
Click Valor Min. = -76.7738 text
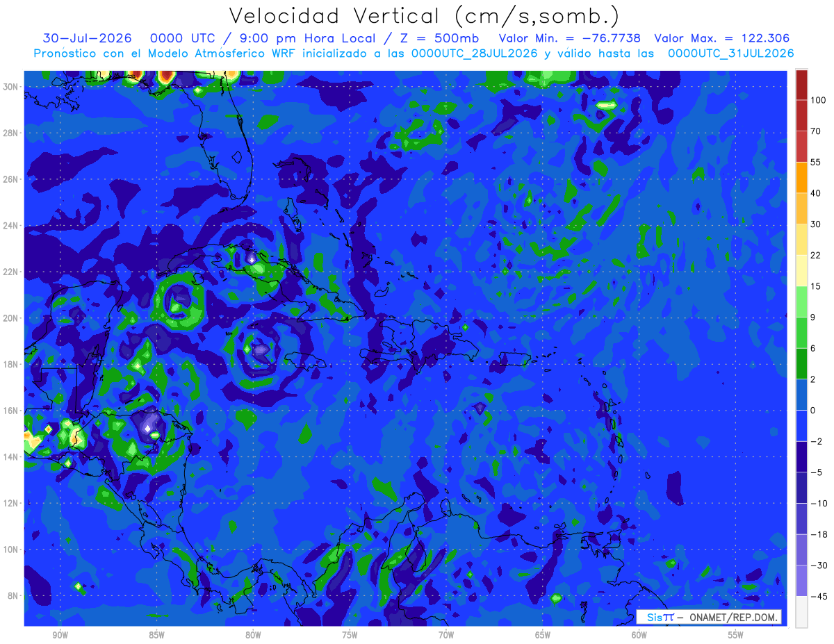tap(570, 38)
